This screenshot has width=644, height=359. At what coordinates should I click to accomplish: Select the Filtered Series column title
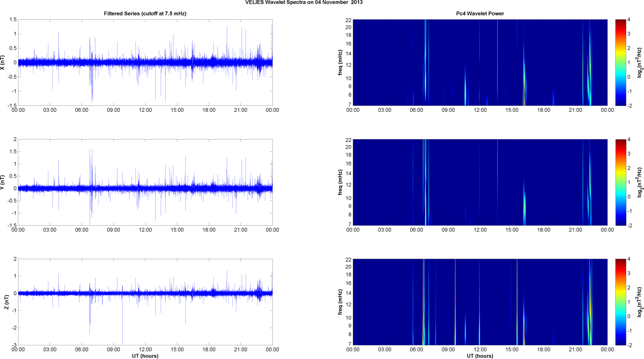(x=145, y=13)
